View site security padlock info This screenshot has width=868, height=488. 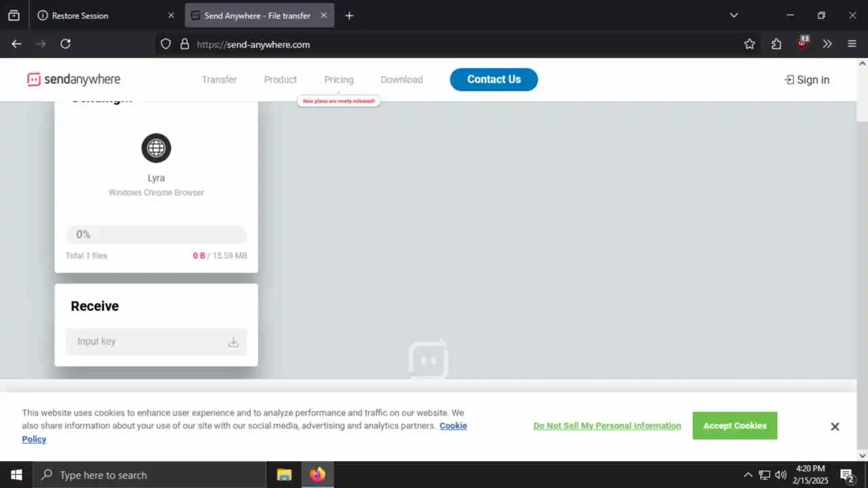click(x=184, y=44)
